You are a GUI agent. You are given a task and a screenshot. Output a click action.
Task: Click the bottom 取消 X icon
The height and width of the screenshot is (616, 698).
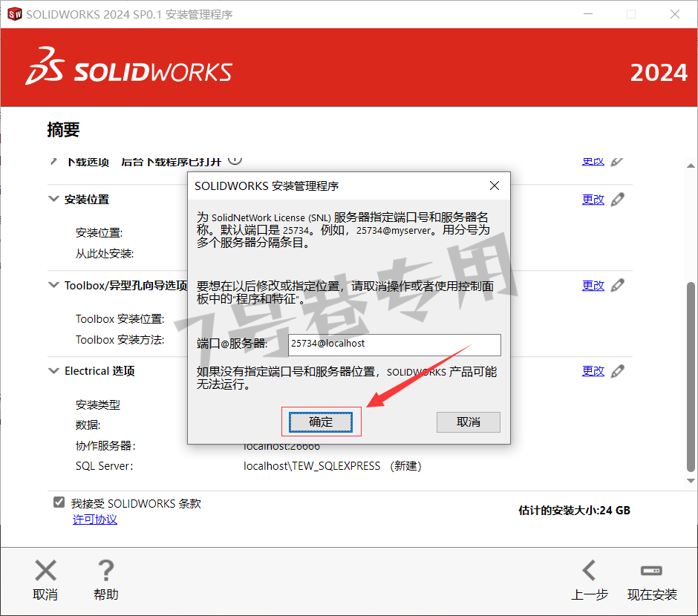pyautogui.click(x=45, y=570)
